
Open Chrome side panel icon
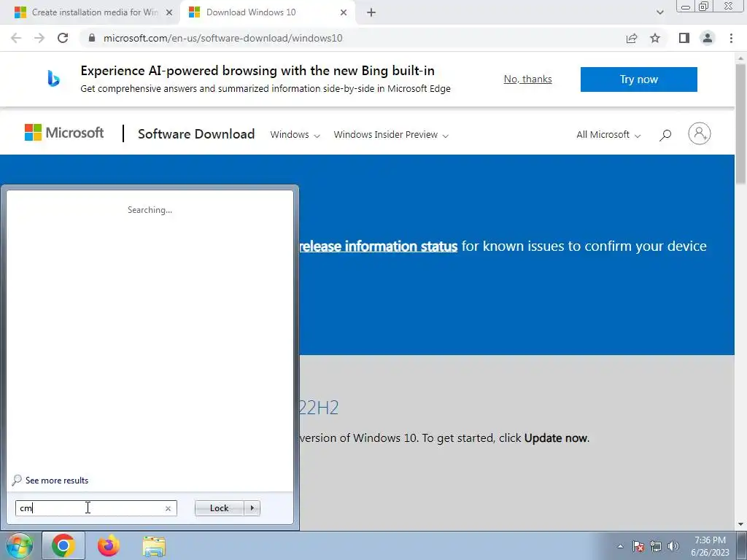point(684,38)
